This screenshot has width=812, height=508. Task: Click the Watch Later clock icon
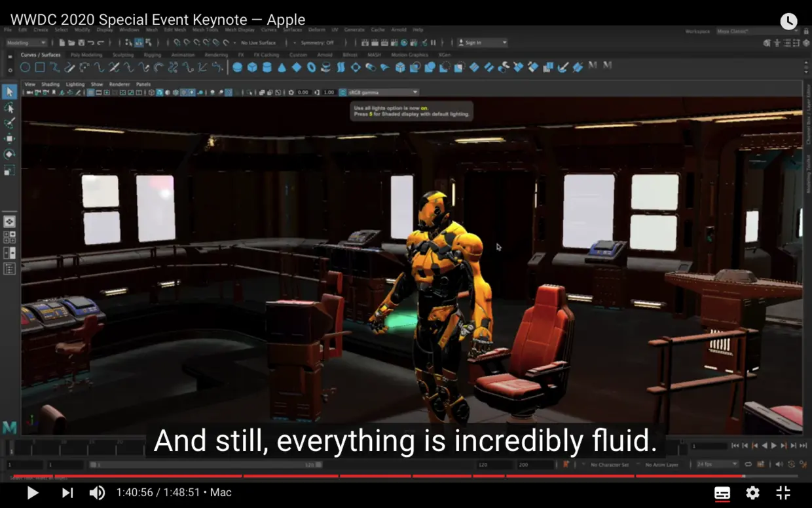(x=789, y=21)
